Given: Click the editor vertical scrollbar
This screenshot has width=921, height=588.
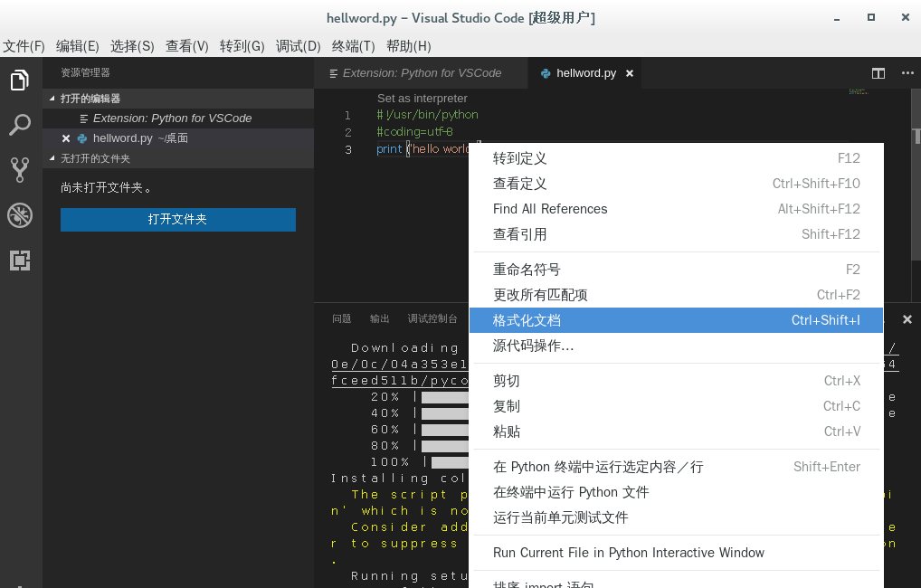Looking at the screenshot, I should tap(916, 175).
